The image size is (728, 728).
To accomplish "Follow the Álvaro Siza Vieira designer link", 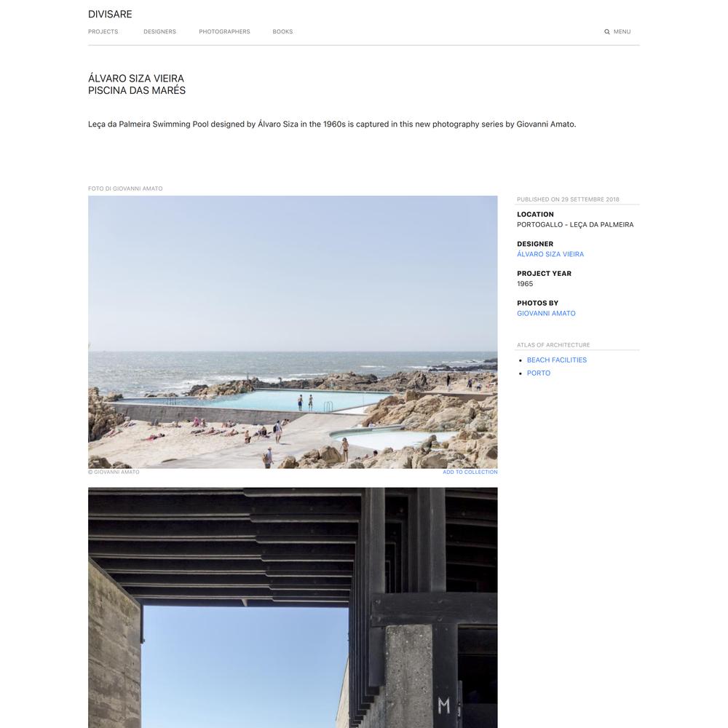I will point(550,254).
